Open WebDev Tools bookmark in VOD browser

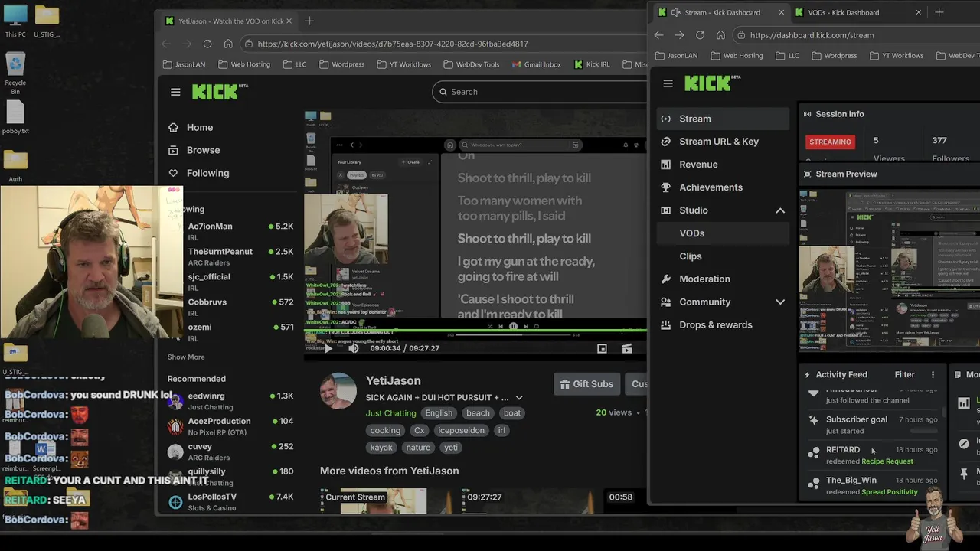click(471, 64)
